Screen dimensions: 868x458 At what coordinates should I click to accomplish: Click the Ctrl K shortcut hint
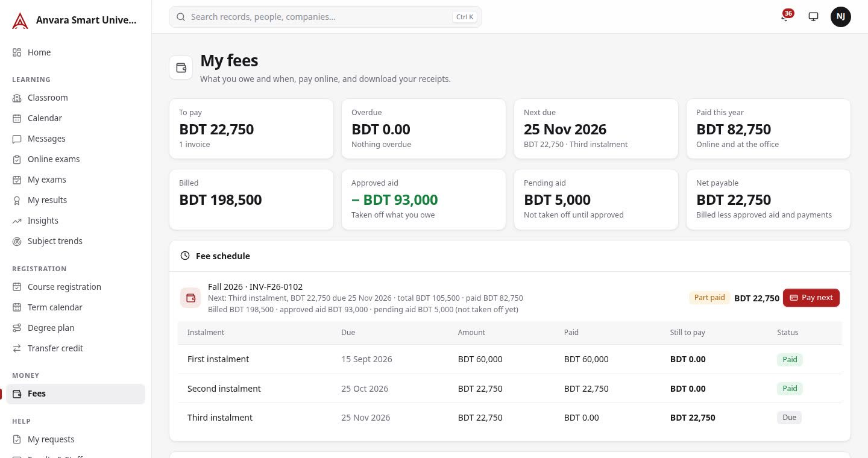point(465,17)
